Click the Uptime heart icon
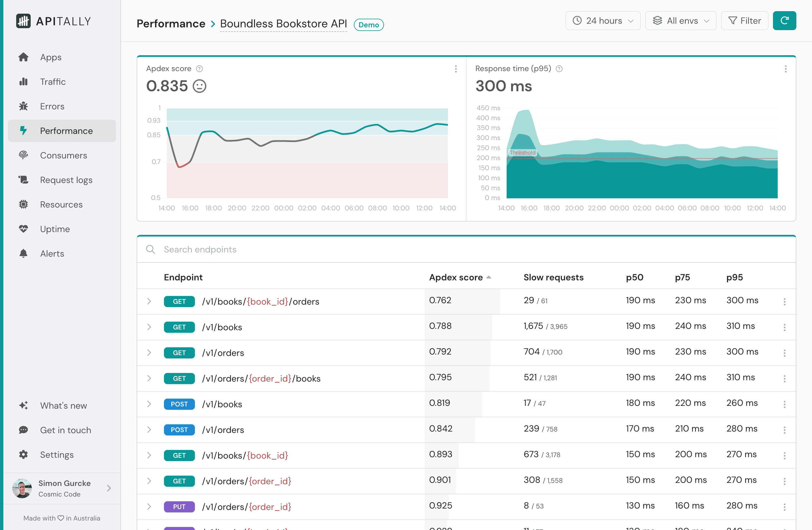The image size is (812, 530). tap(23, 229)
